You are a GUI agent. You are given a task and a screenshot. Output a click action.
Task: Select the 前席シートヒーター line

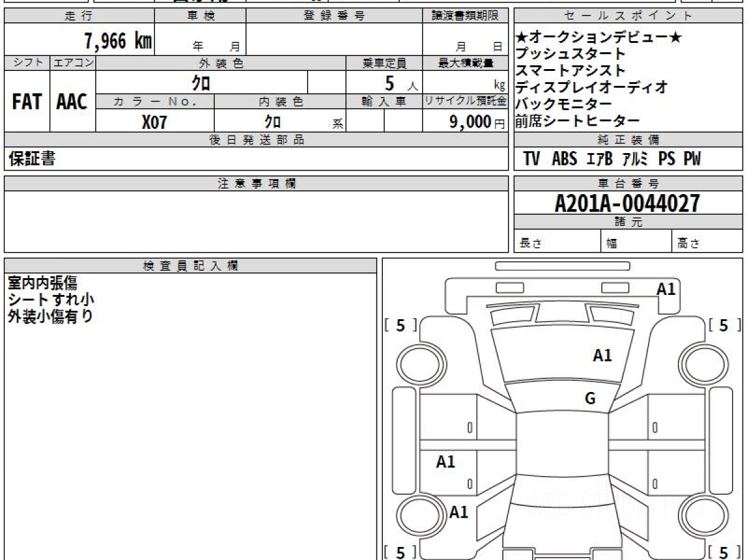tap(578, 121)
